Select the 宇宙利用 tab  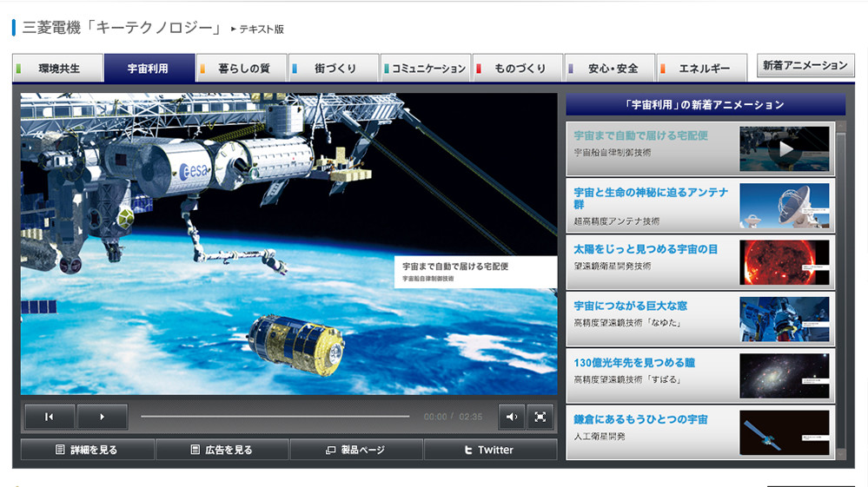tap(149, 68)
